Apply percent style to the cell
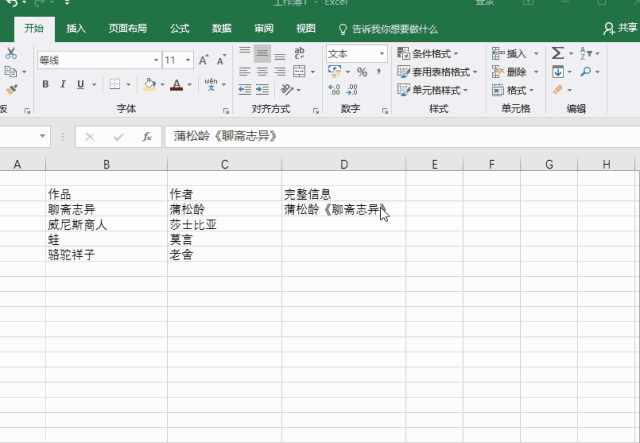Screen dimensions: 640x443 click(x=361, y=72)
